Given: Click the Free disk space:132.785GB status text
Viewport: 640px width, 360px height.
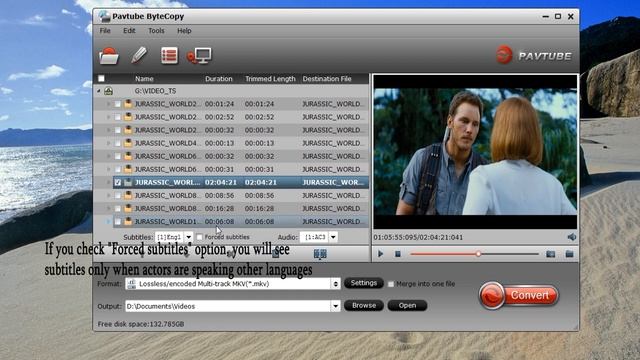Looking at the screenshot, I should (x=141, y=324).
